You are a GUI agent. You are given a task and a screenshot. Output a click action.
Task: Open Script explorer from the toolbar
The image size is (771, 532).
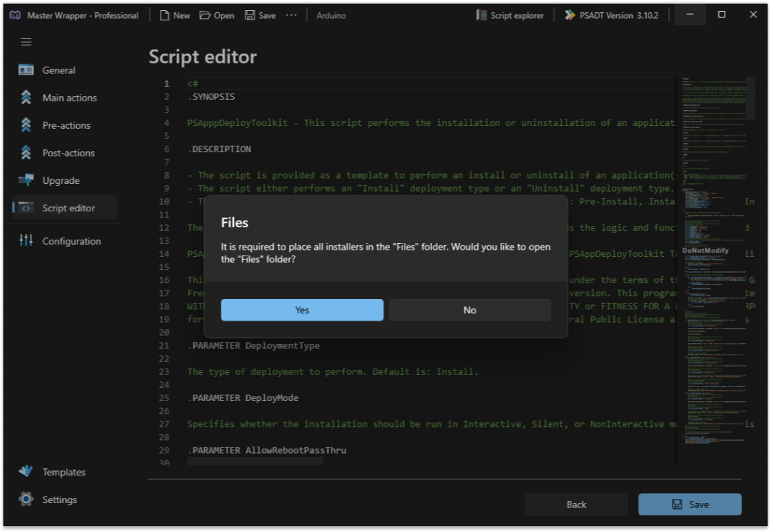tap(510, 15)
